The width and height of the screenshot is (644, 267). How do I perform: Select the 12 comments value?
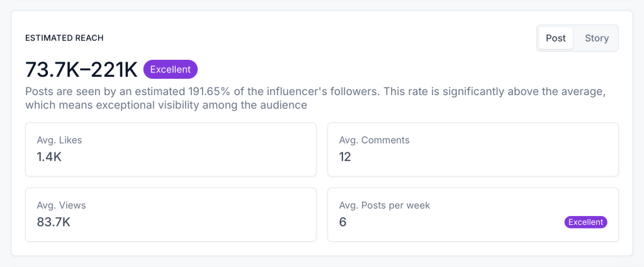[345, 157]
